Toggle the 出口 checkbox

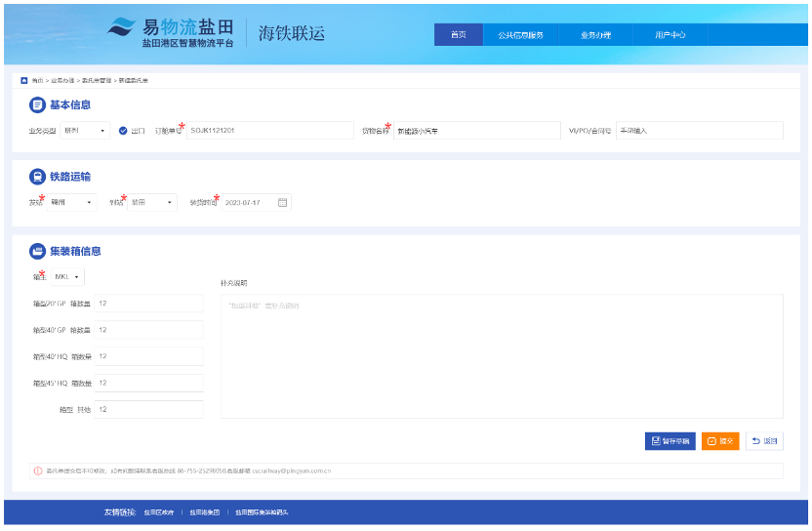[x=123, y=131]
